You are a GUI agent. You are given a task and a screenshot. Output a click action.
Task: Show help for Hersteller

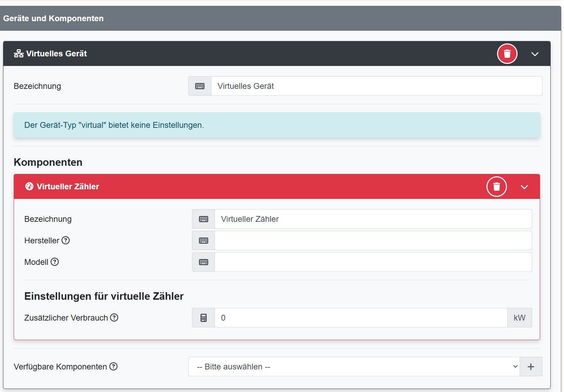[x=66, y=240]
